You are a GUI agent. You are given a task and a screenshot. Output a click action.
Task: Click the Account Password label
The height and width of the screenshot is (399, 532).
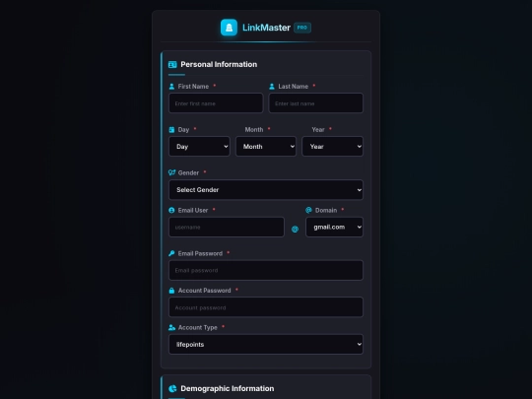click(204, 291)
